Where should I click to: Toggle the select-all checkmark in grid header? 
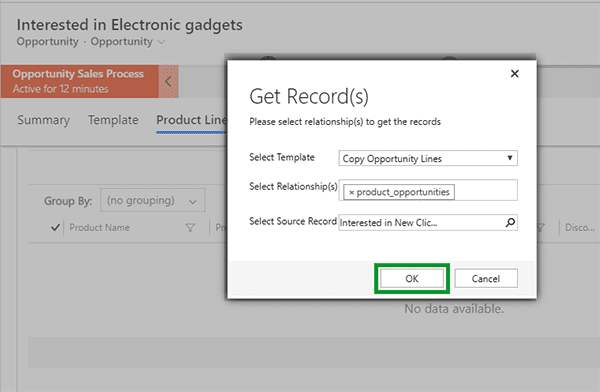(55, 227)
